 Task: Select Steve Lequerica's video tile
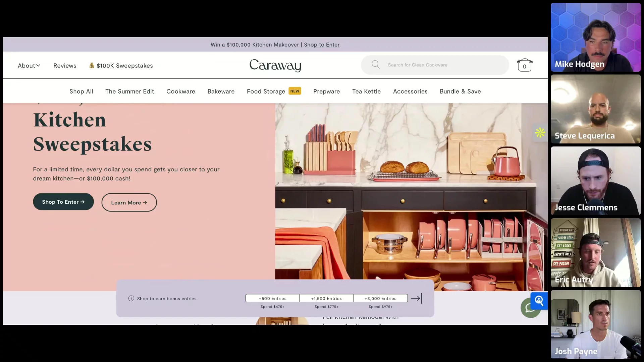click(596, 109)
